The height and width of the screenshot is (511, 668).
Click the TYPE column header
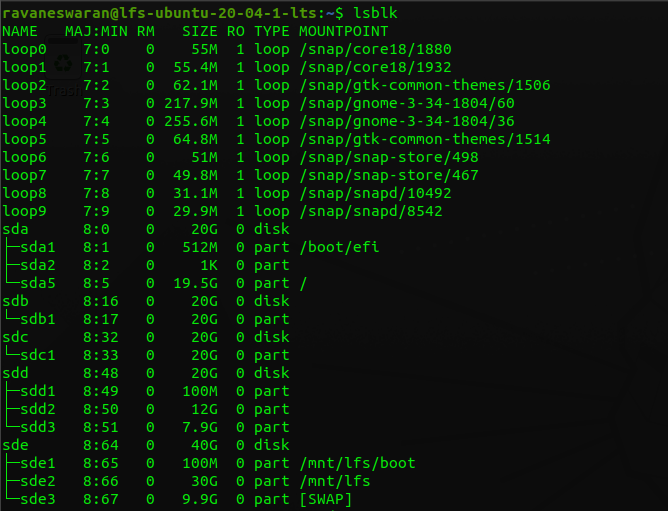(272, 31)
